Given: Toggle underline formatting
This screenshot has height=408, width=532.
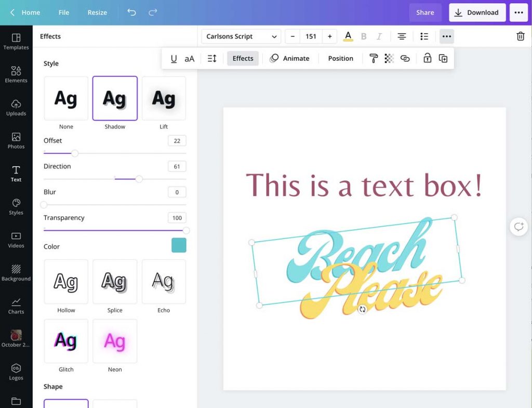Looking at the screenshot, I should pyautogui.click(x=174, y=58).
